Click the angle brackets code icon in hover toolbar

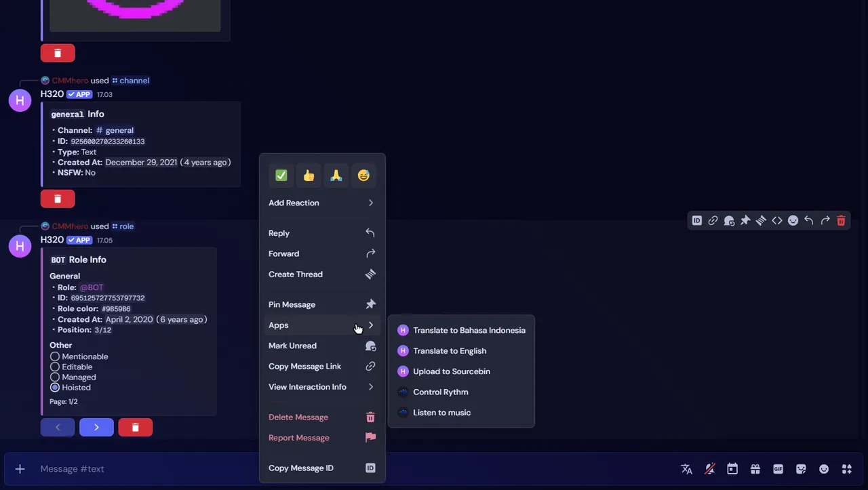[x=776, y=220]
